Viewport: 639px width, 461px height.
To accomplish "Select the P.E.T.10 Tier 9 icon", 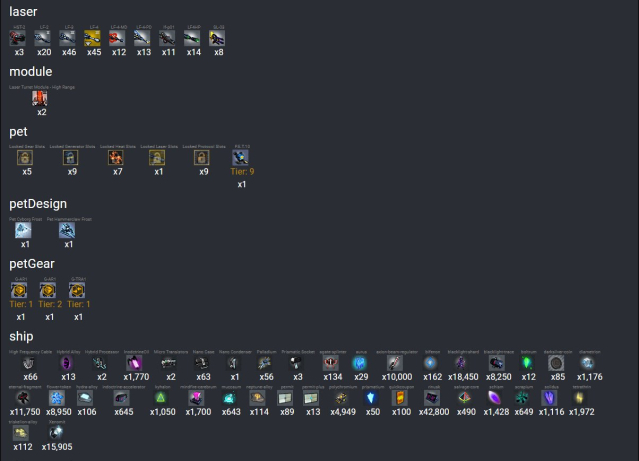I will coord(242,157).
